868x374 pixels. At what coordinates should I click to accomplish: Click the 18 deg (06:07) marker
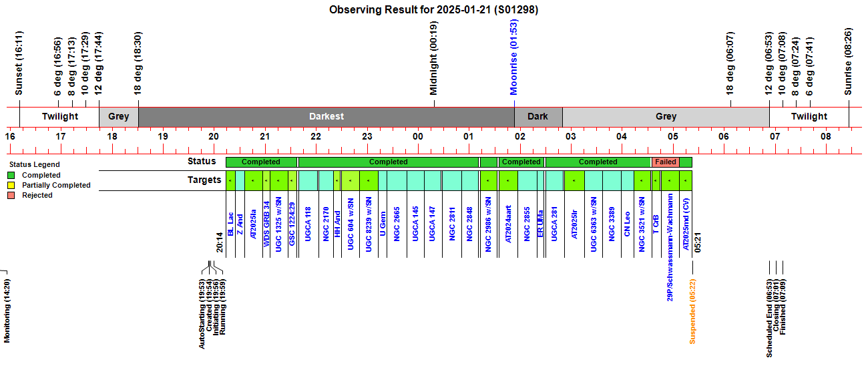[730, 63]
